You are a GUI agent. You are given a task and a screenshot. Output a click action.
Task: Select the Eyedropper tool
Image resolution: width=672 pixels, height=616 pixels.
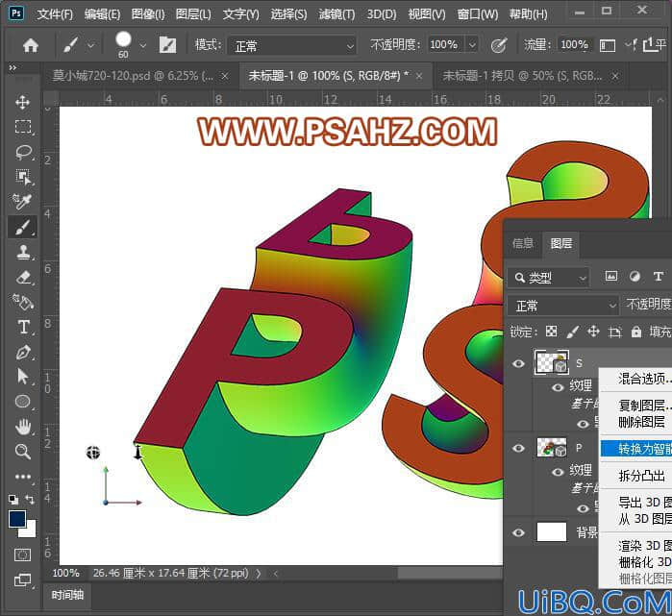point(22,202)
